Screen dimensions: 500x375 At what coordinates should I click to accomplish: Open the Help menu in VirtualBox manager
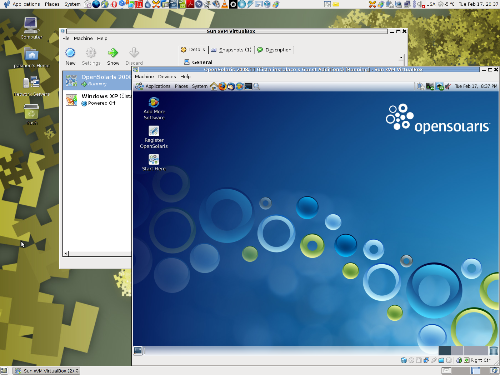pos(102,38)
